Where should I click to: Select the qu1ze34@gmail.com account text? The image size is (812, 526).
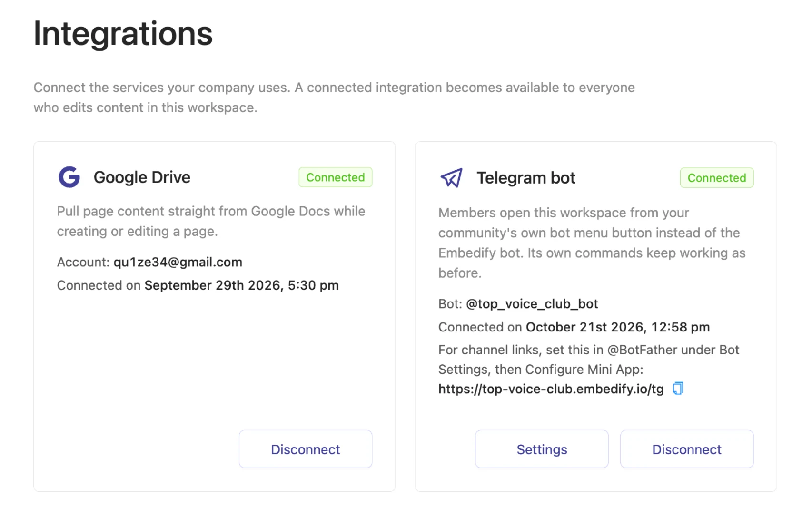click(x=178, y=262)
